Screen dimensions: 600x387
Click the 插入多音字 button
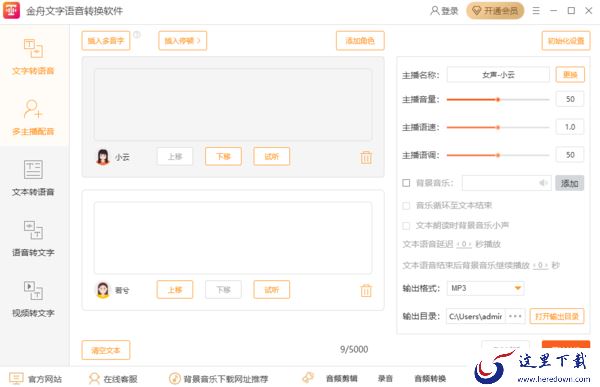[x=106, y=41]
